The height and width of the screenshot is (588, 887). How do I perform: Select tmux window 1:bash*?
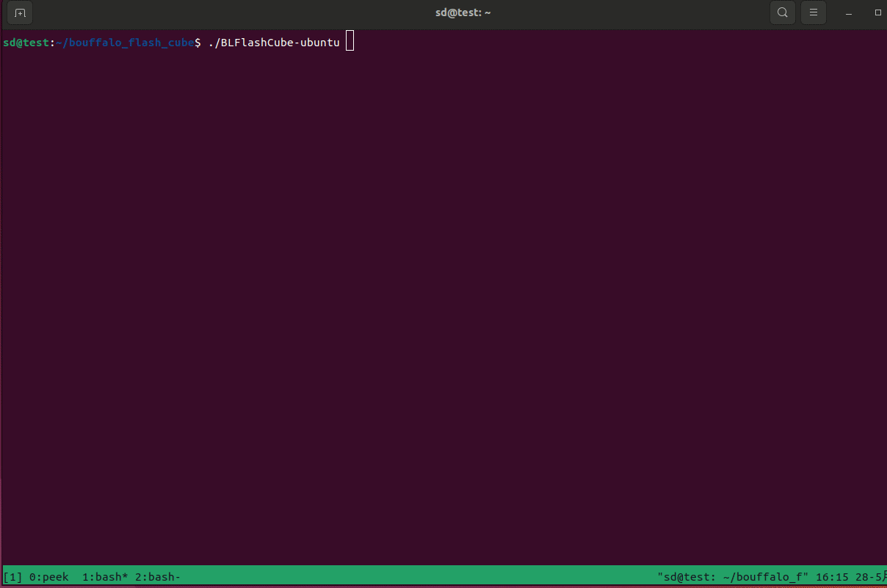pyautogui.click(x=105, y=577)
